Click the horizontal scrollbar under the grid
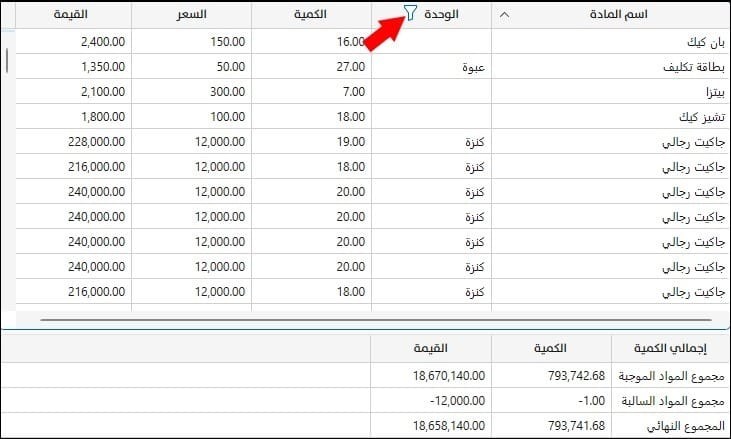Image resolution: width=731 pixels, height=439 pixels. (x=376, y=320)
